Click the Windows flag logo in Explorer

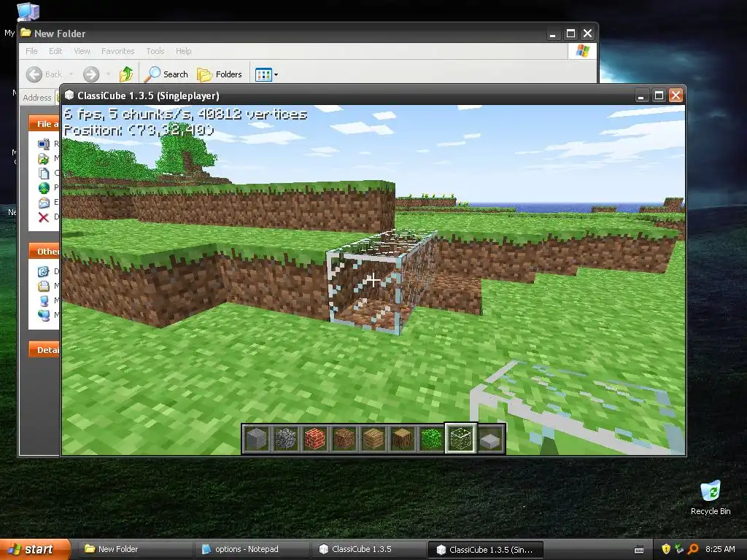pos(582,51)
